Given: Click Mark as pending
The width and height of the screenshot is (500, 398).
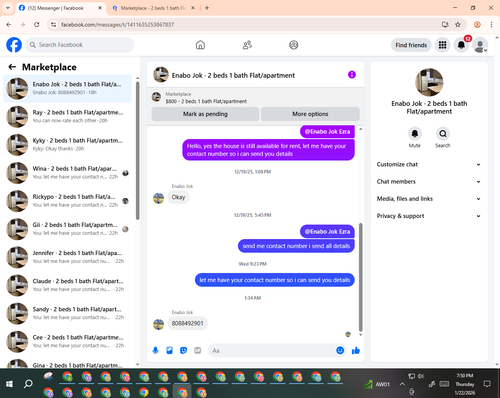Looking at the screenshot, I should coord(205,114).
